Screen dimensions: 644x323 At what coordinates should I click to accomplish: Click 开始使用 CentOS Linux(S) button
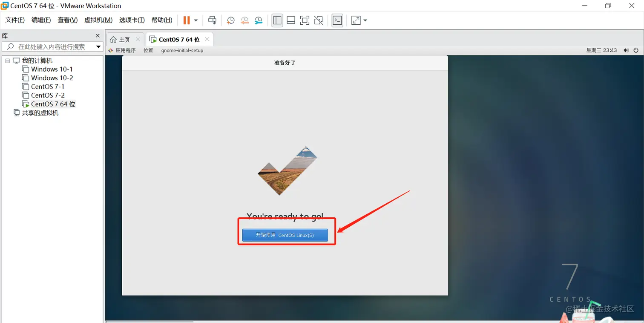click(x=285, y=235)
